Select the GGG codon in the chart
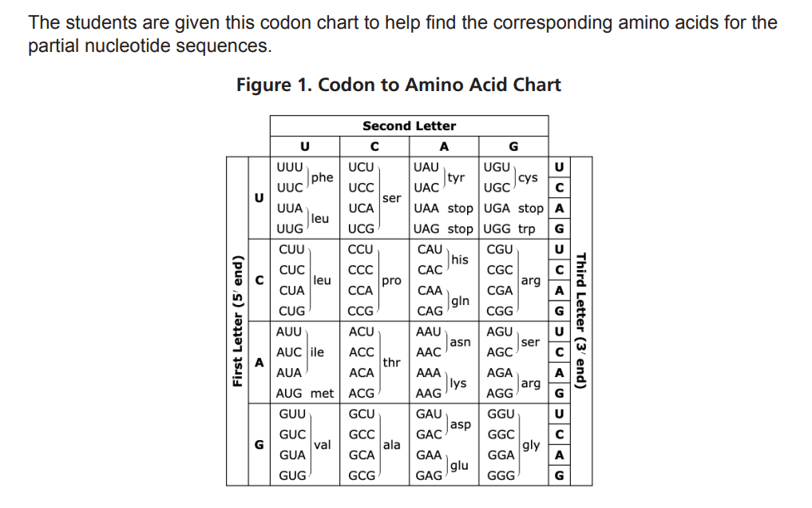Image resolution: width=812 pixels, height=508 pixels. point(501,476)
